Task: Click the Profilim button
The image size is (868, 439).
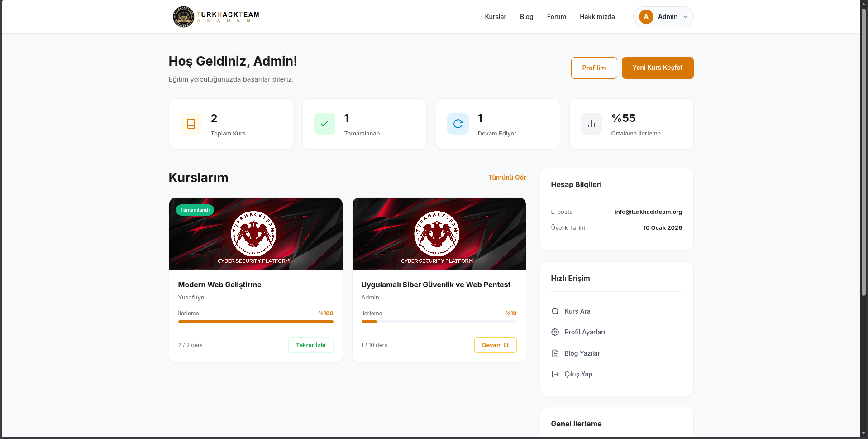Action: coord(594,68)
